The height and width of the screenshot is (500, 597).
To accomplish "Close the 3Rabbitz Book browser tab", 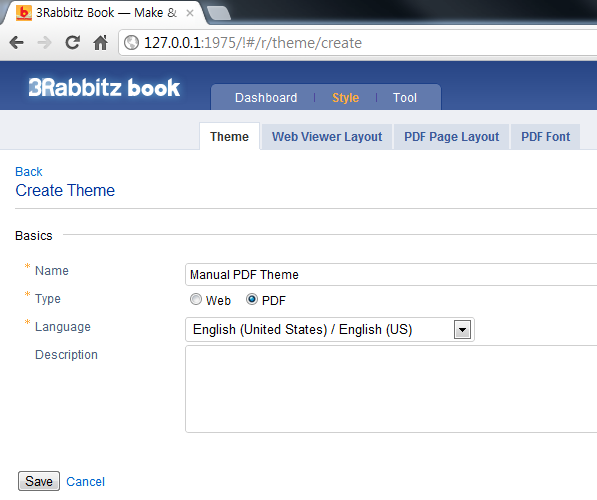I will coord(190,13).
